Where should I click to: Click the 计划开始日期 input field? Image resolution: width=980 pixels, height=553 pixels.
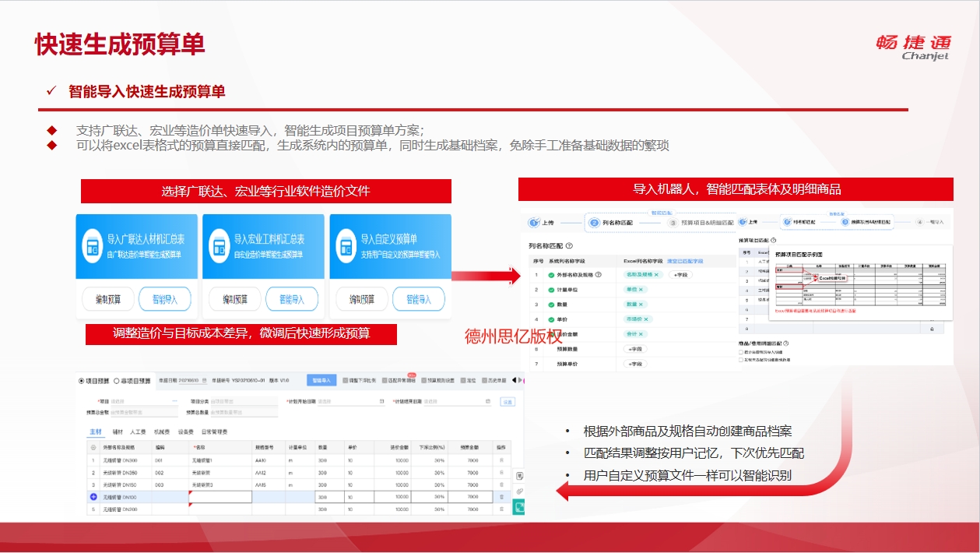(351, 402)
